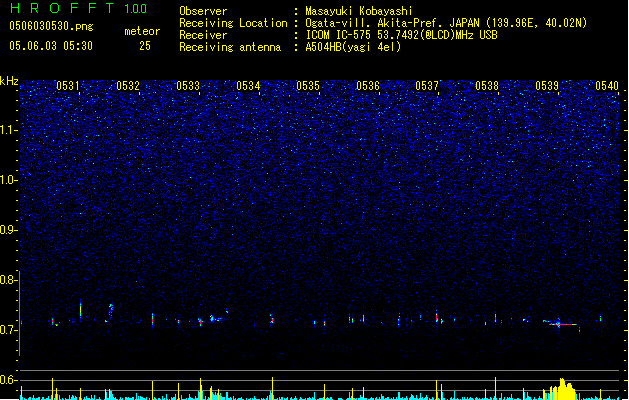Click the 1.1 kHz axis label
This screenshot has width=629, height=400.
click(9, 130)
